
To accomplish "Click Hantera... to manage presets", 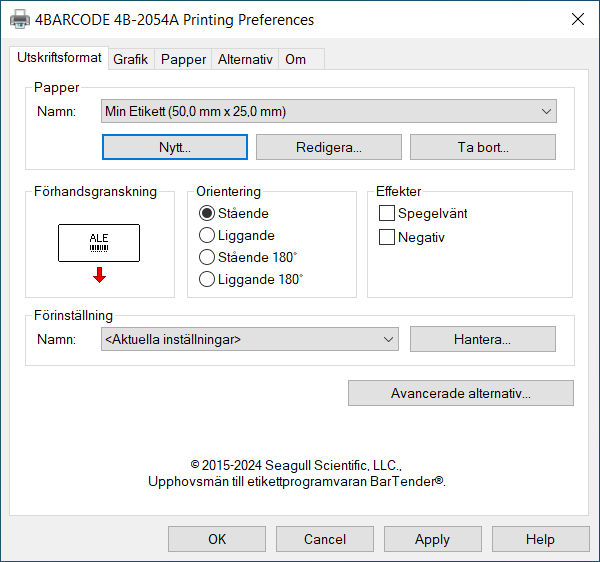I will tap(482, 340).
